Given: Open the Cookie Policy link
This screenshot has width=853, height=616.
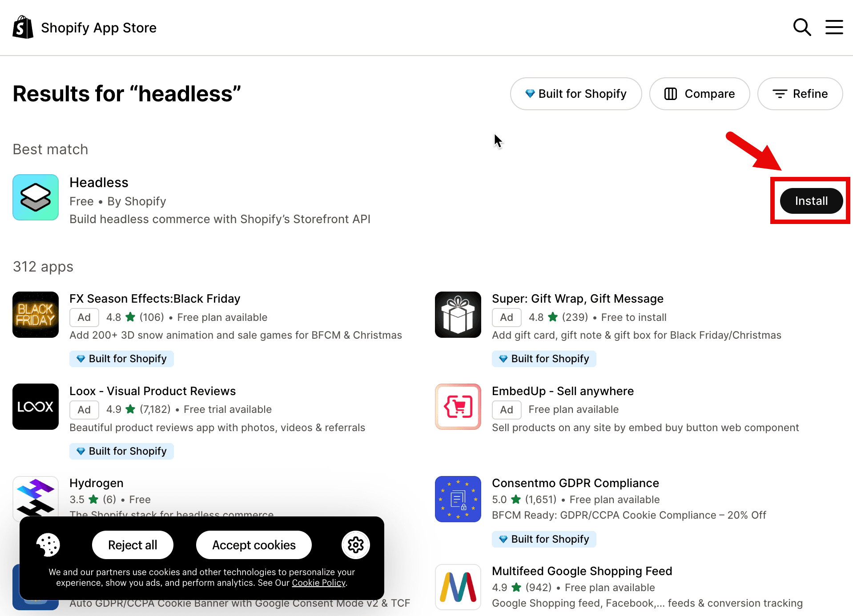Looking at the screenshot, I should coord(318,582).
